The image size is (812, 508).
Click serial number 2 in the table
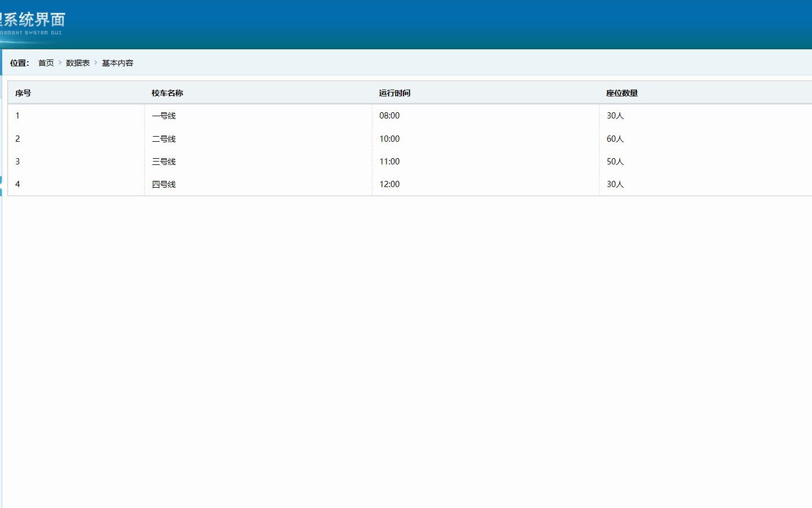(x=18, y=139)
